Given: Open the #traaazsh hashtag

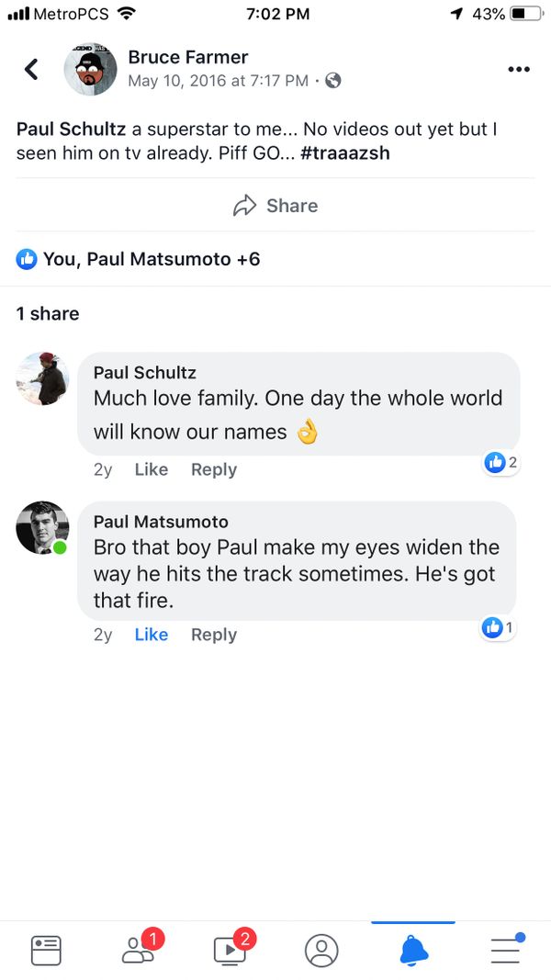Looking at the screenshot, I should [x=345, y=153].
